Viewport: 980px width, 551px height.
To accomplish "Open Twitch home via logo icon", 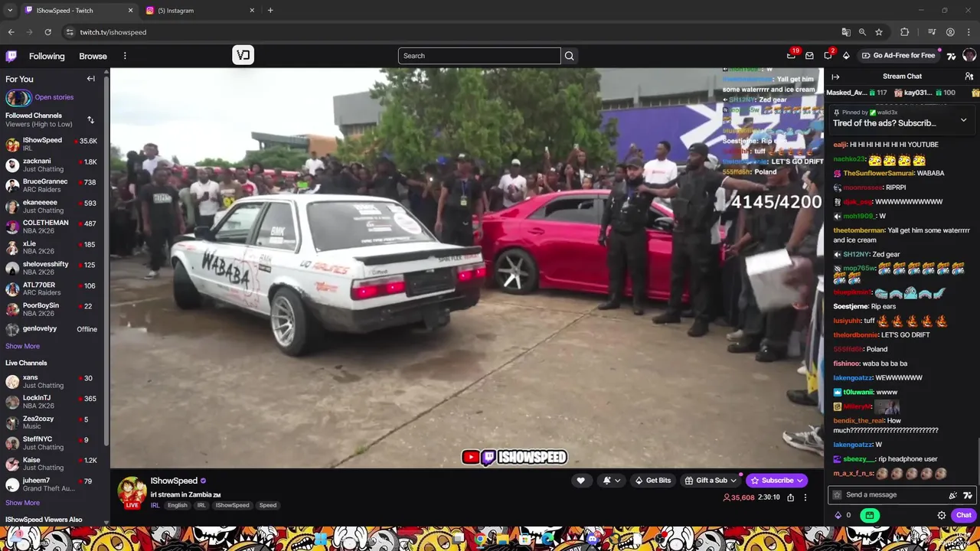I will (11, 56).
